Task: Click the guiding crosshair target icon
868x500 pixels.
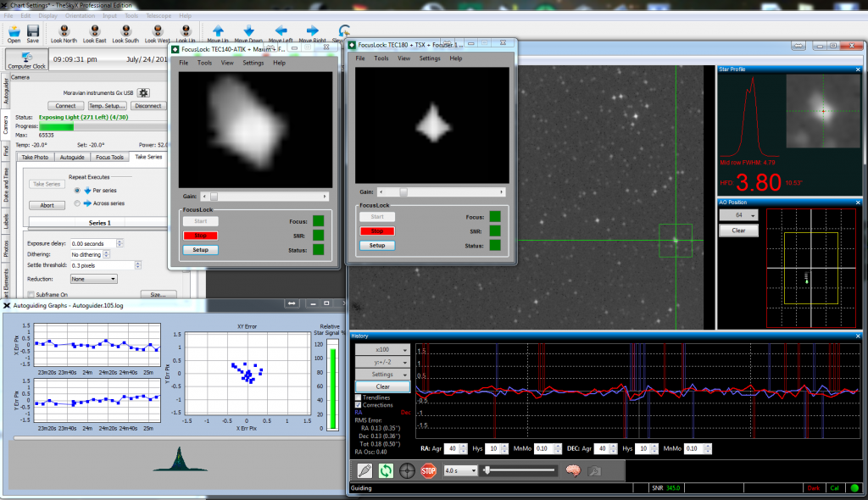Action: (406, 471)
